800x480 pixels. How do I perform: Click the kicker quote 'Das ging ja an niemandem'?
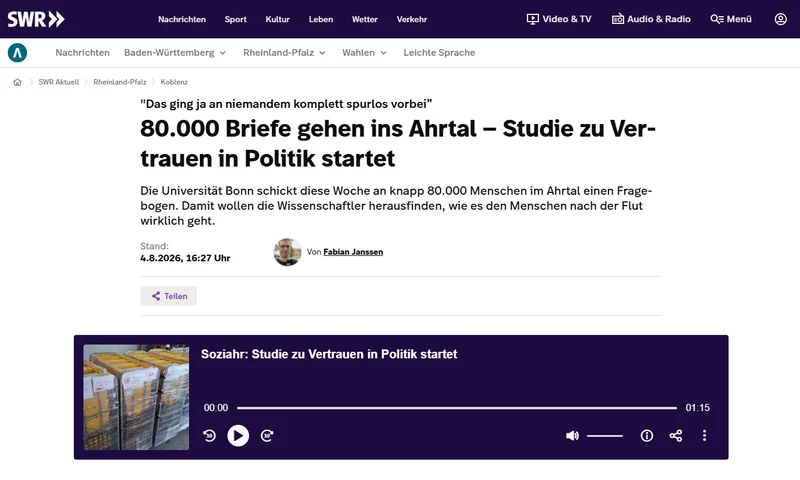(286, 104)
